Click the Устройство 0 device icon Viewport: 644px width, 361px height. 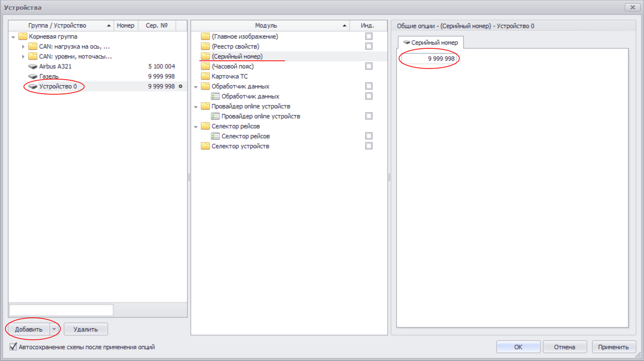33,87
